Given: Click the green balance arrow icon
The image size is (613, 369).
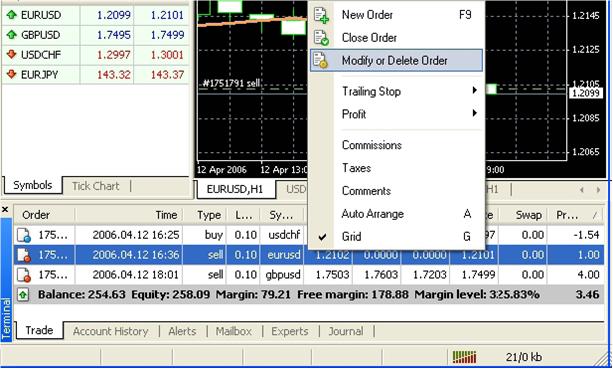Looking at the screenshot, I should 23,294.
